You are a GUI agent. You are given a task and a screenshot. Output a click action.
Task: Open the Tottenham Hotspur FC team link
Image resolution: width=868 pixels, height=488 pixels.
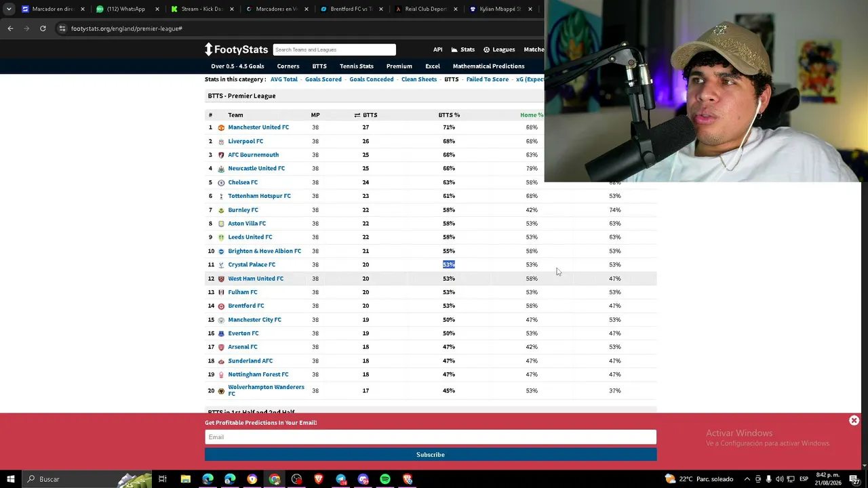[x=259, y=196]
